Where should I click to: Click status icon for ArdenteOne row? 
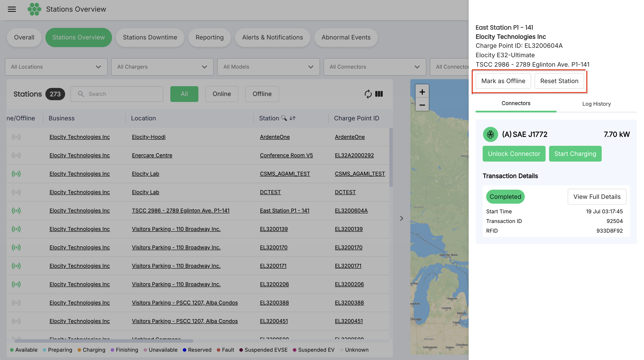pyautogui.click(x=16, y=137)
